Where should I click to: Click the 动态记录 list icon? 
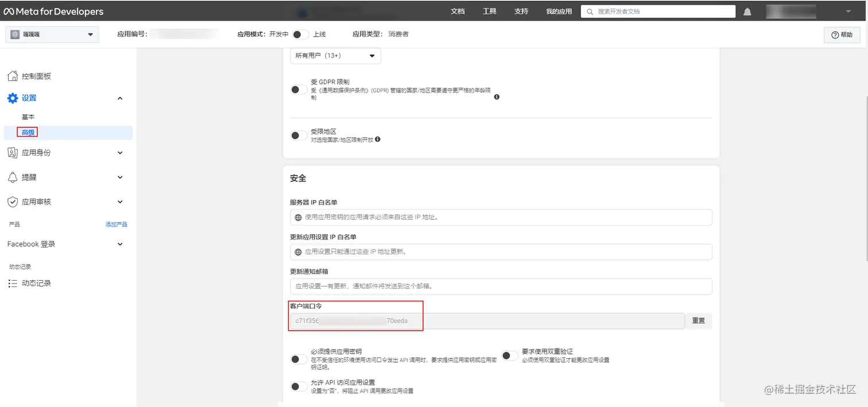13,283
